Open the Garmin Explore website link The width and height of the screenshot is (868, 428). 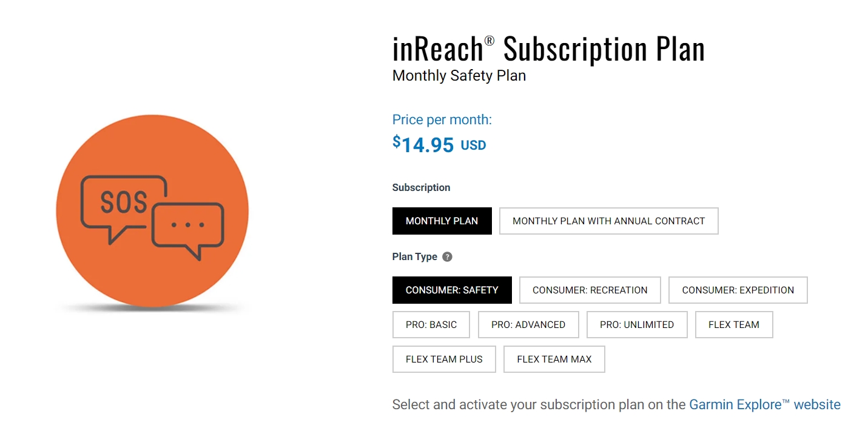point(764,404)
